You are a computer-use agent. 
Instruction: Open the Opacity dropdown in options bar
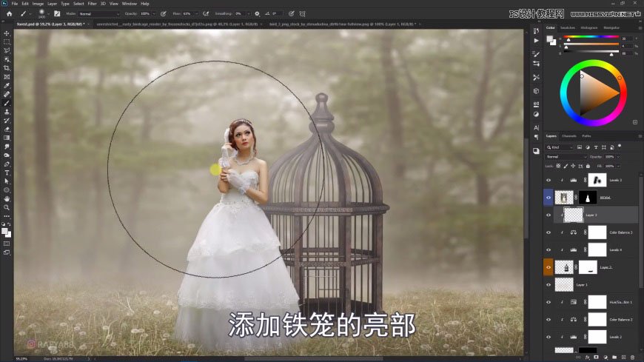pos(154,13)
